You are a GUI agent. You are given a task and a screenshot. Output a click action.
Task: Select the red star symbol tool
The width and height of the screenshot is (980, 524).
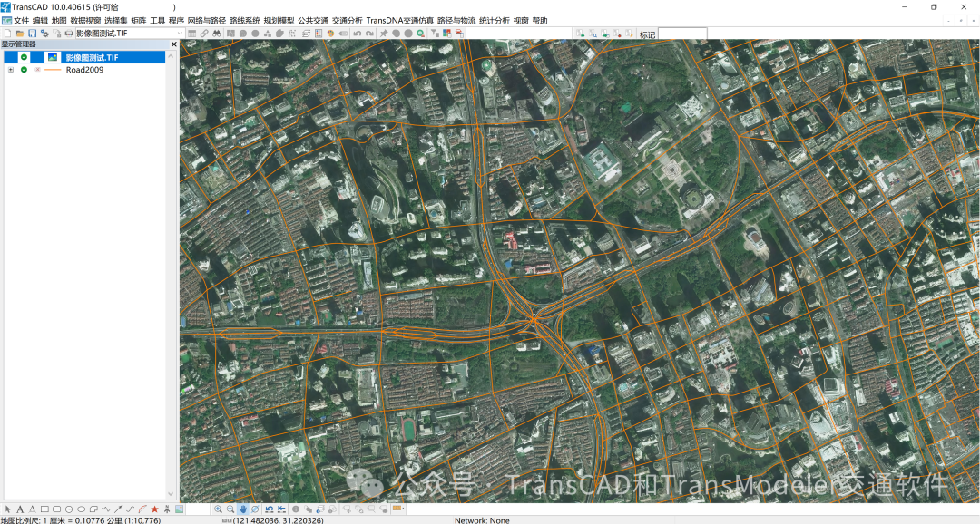[x=154, y=509]
